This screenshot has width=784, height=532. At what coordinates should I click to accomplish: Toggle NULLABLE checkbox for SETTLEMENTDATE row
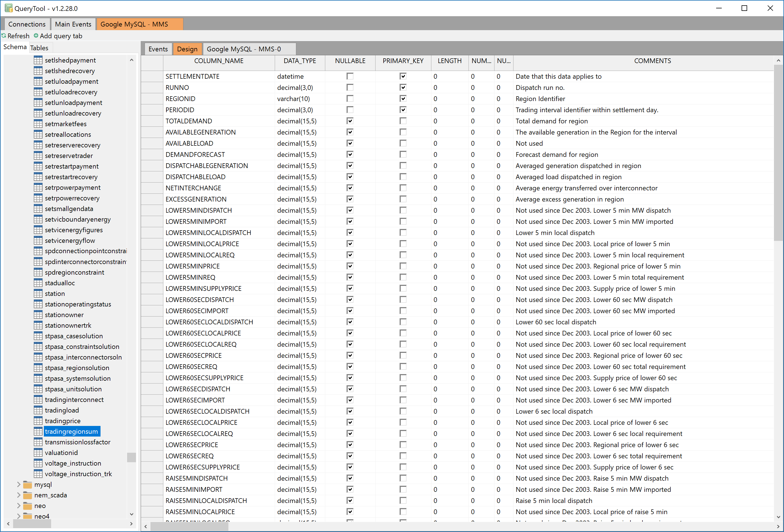click(350, 76)
